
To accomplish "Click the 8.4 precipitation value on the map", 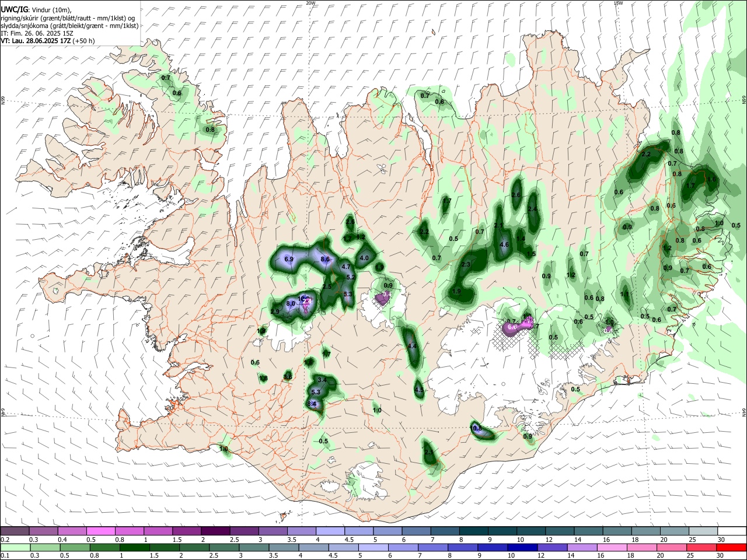I will click(312, 404).
